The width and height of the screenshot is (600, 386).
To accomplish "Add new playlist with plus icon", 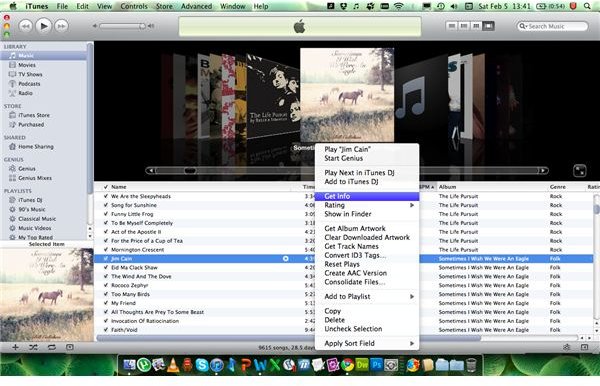I will point(15,347).
